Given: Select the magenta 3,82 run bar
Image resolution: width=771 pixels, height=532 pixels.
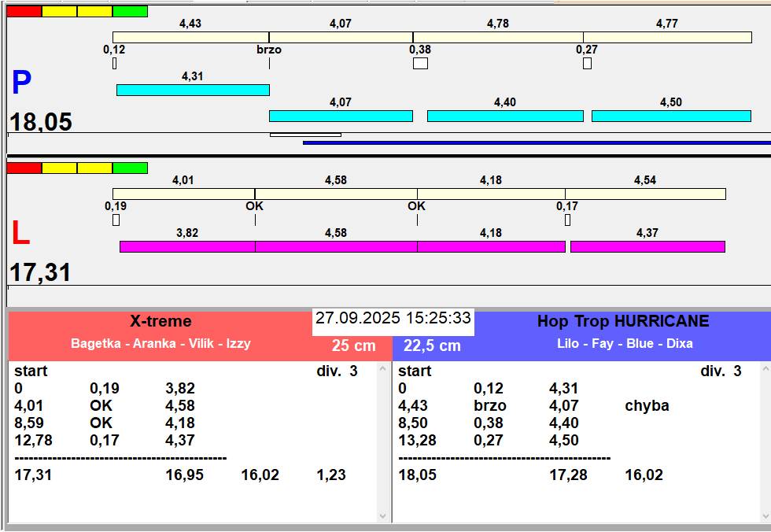Looking at the screenshot, I should pos(187,246).
